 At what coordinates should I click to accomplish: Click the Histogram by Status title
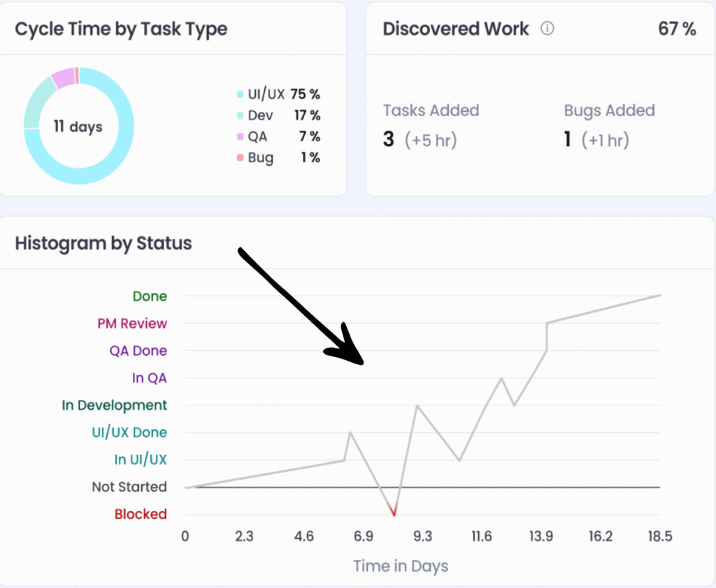[x=103, y=243]
